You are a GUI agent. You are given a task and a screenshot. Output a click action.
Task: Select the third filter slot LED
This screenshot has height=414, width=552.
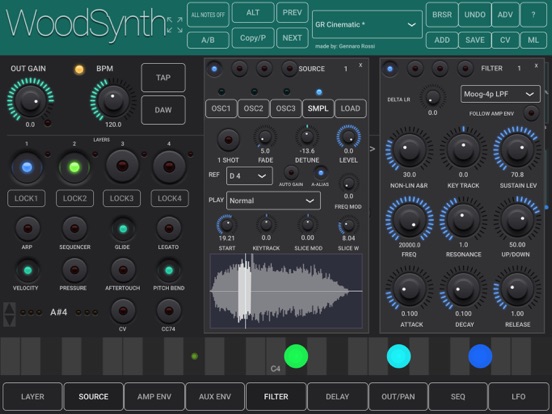pyautogui.click(x=440, y=69)
